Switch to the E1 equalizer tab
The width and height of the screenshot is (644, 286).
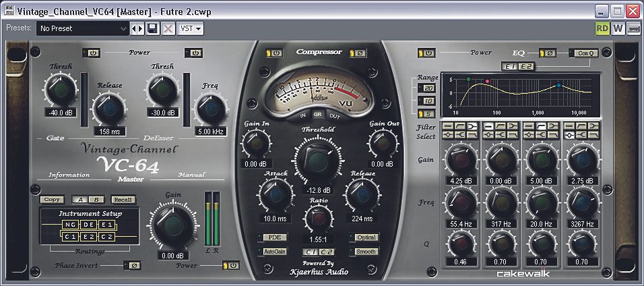(x=510, y=66)
